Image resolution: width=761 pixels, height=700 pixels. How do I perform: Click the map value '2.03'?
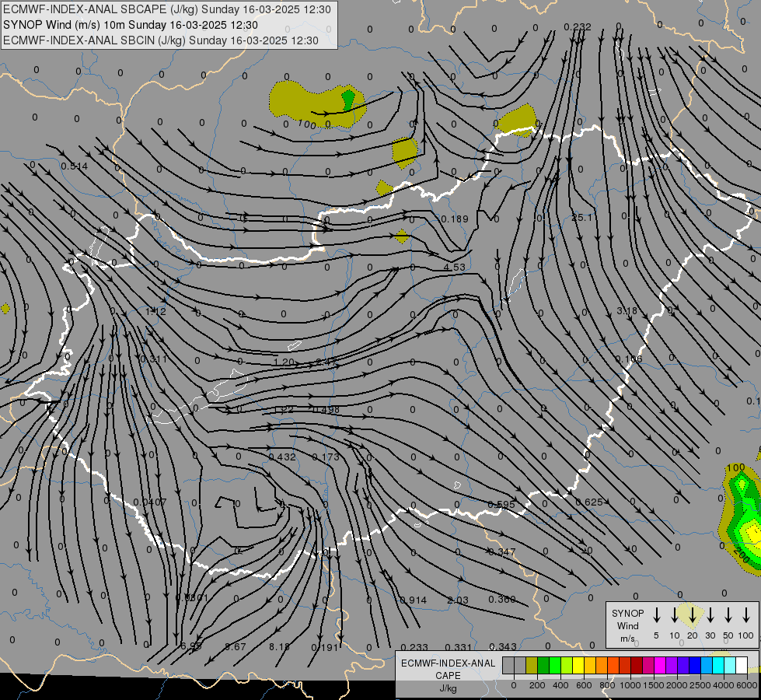coord(458,600)
